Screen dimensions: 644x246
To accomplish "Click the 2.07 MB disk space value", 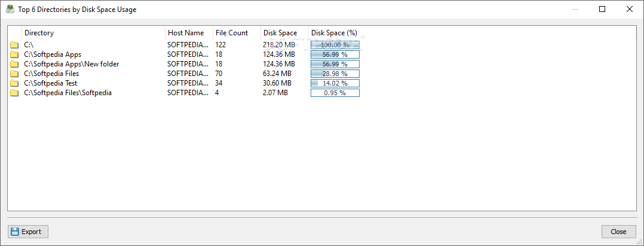I will 275,93.
